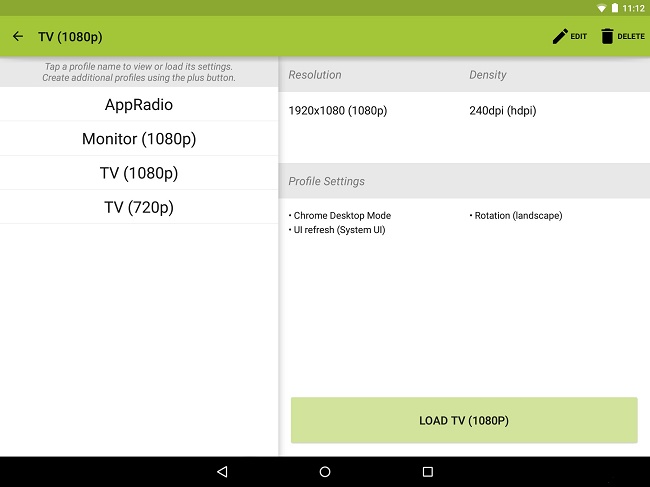The image size is (650, 487).
Task: Tap the back arrow in the header
Action: pos(18,37)
